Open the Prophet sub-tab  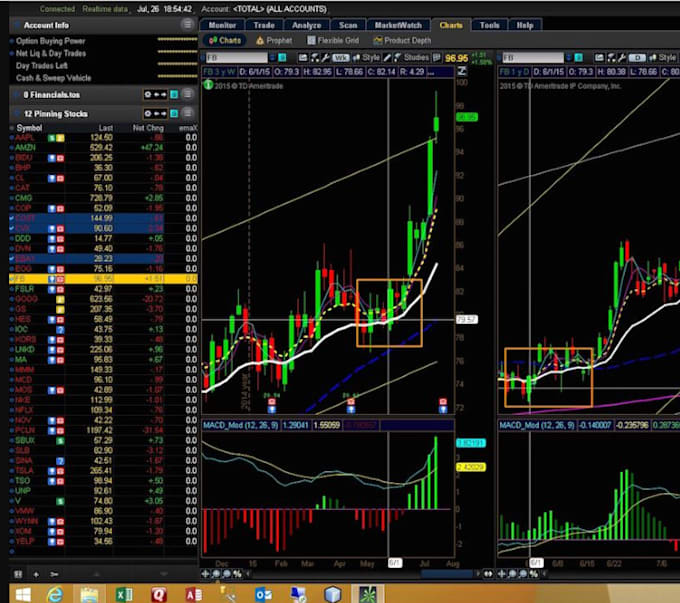pyautogui.click(x=274, y=40)
